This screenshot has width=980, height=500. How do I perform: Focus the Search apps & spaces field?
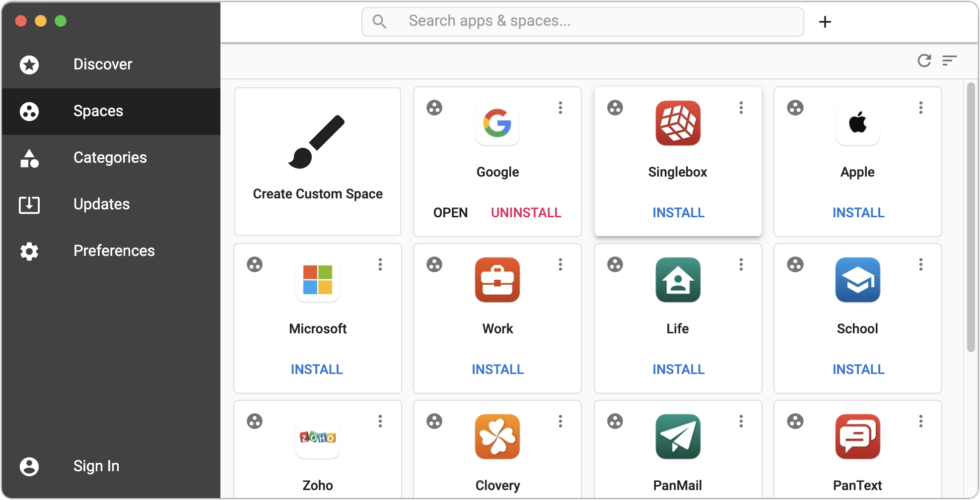click(583, 21)
